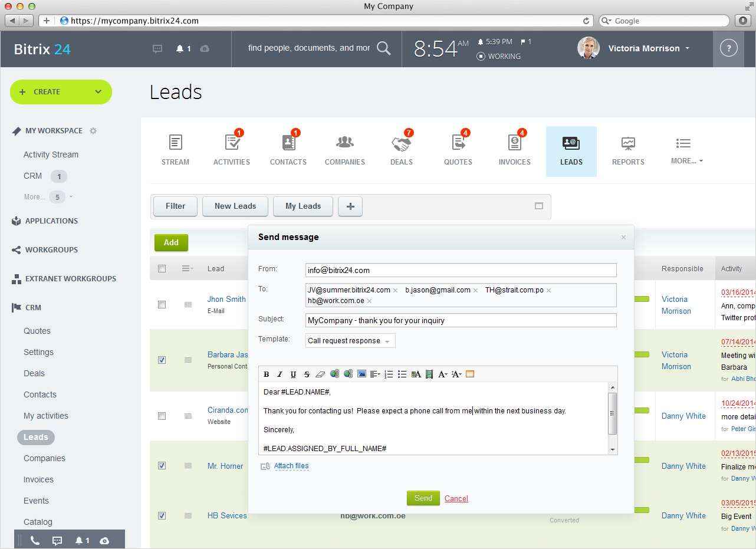Uncheck the Barbara Jason lead checkbox

(162, 360)
